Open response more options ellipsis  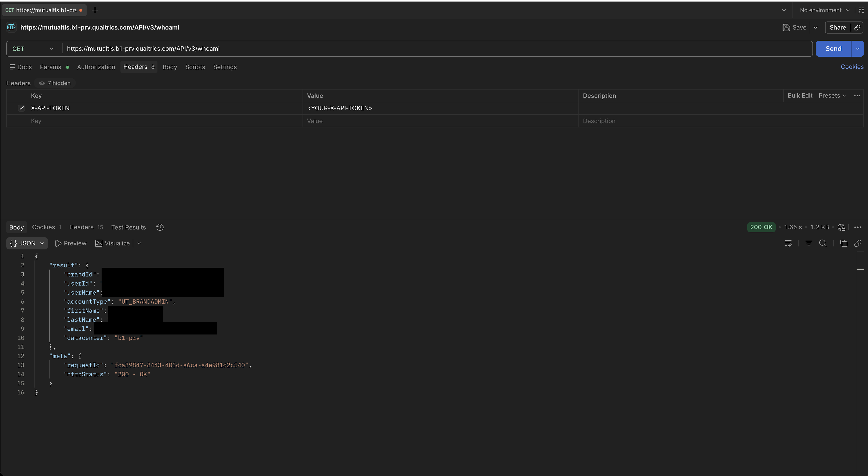(x=858, y=227)
